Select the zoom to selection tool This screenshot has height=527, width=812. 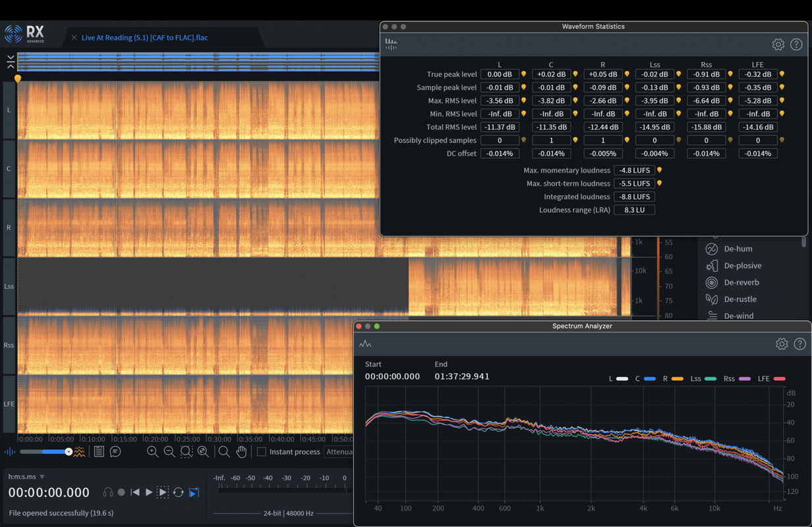(187, 452)
